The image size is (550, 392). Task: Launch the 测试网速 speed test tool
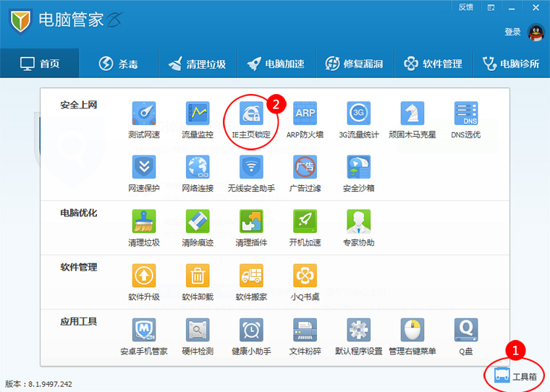144,114
